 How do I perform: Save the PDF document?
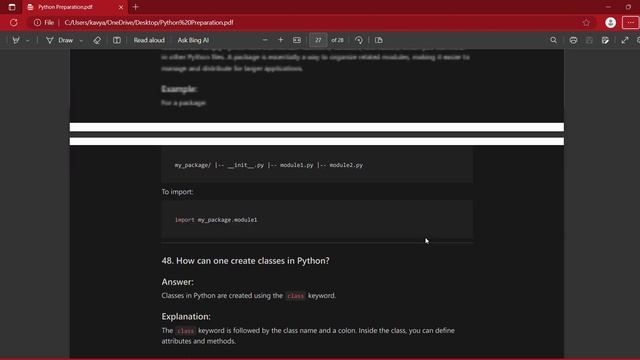click(589, 40)
